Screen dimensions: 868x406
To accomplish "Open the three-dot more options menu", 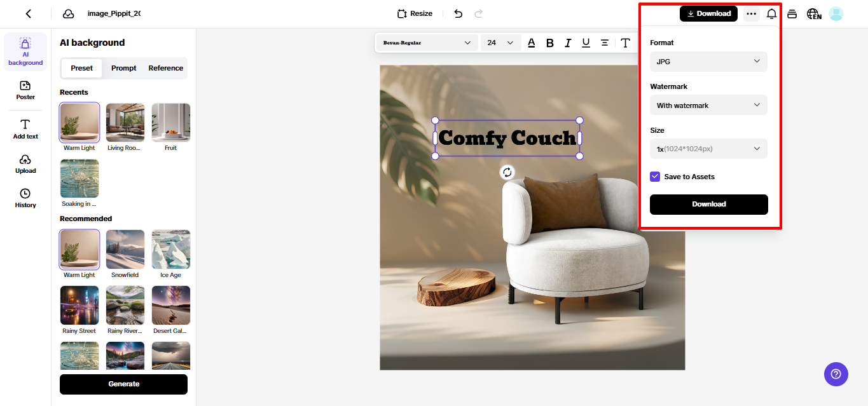I will coord(752,13).
